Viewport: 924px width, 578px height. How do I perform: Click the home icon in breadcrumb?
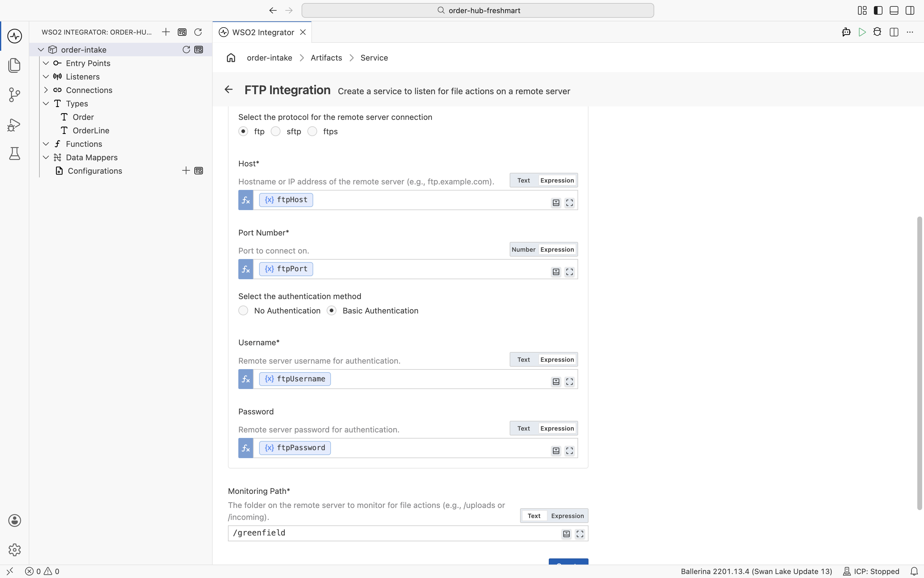point(231,58)
